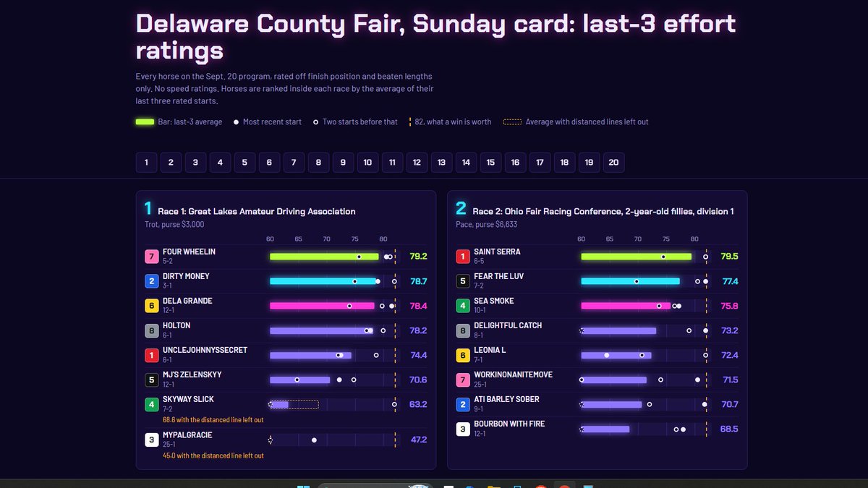This screenshot has height=488, width=868.
Task: Open race 16 from the number row
Action: click(515, 163)
